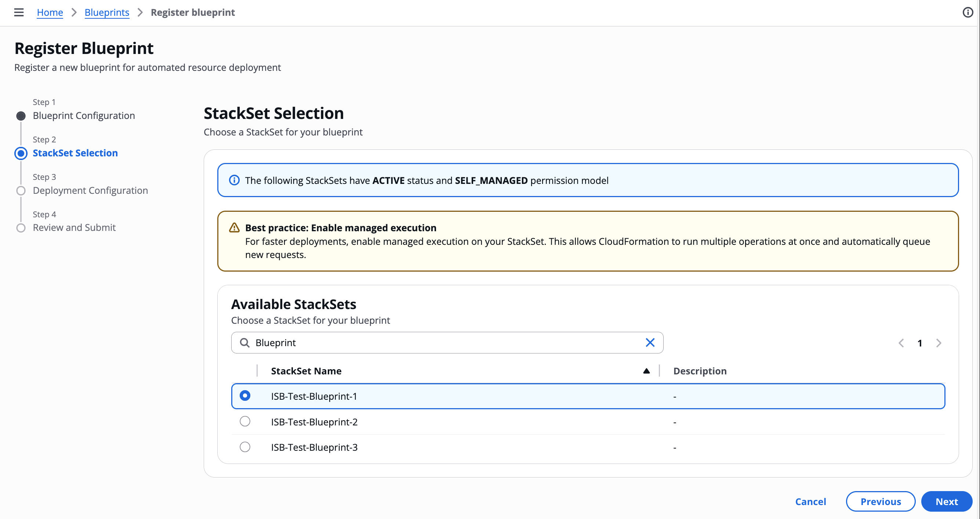Select the ISB-Test-Blueprint-3 radio button
Screen dimensions: 980x519
(244, 447)
